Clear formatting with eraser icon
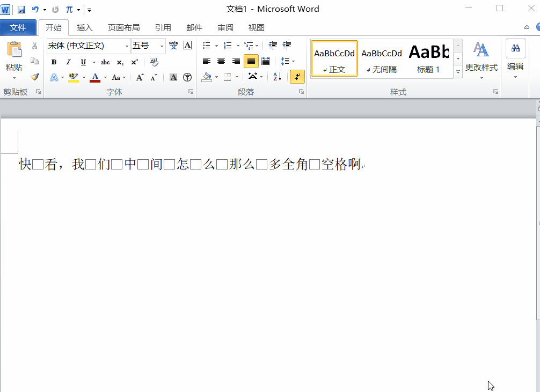This screenshot has width=540, height=392. (x=154, y=62)
